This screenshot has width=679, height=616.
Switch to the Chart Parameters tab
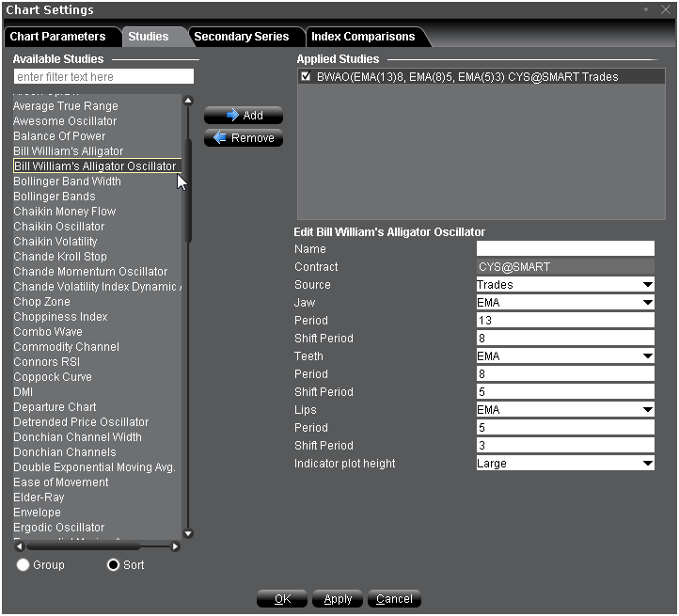click(57, 37)
